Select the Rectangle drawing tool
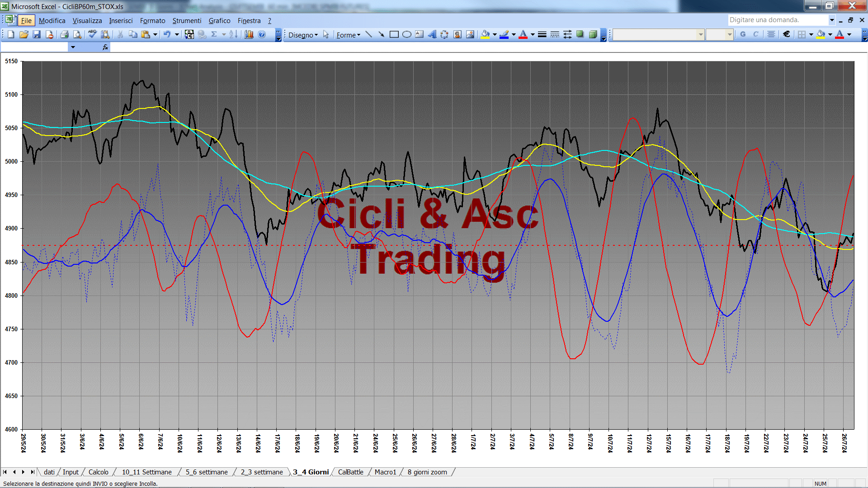Image resolution: width=868 pixels, height=488 pixels. tap(394, 35)
